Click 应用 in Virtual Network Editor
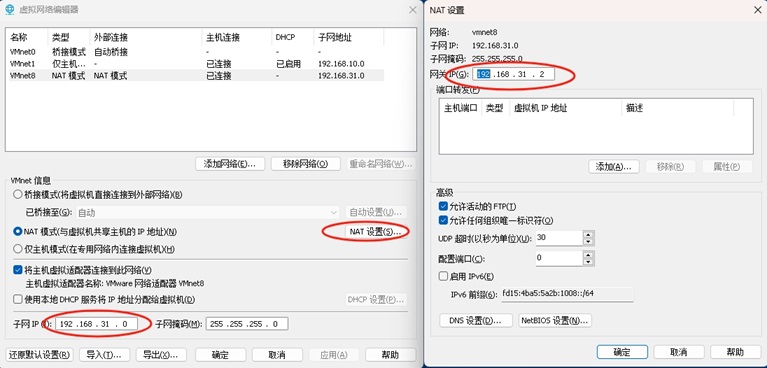Viewport: 767px width, 368px height. tap(334, 354)
